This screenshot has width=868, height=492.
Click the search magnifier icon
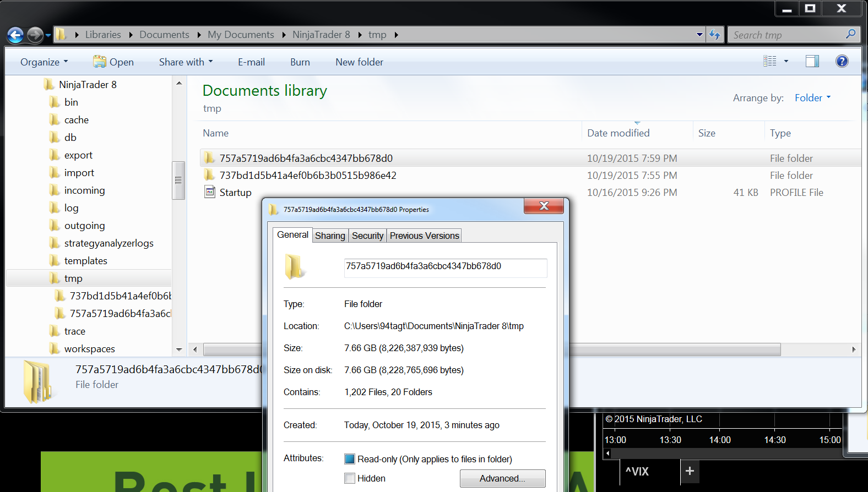[x=851, y=34]
